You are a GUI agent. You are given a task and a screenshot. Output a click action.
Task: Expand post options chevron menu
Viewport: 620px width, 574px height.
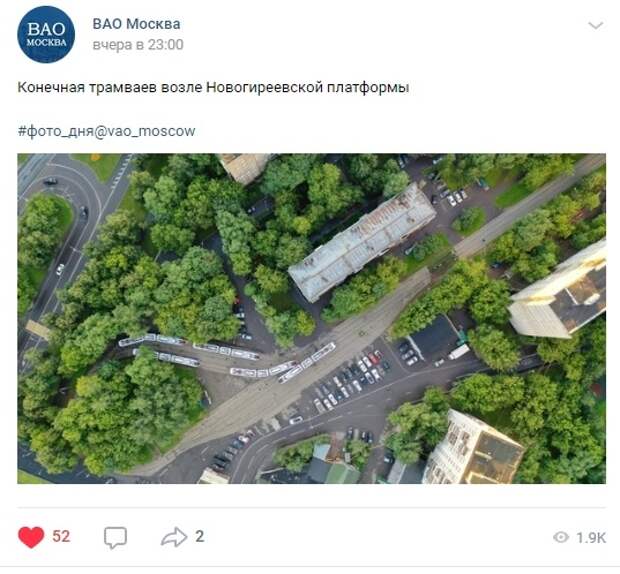[x=595, y=26]
